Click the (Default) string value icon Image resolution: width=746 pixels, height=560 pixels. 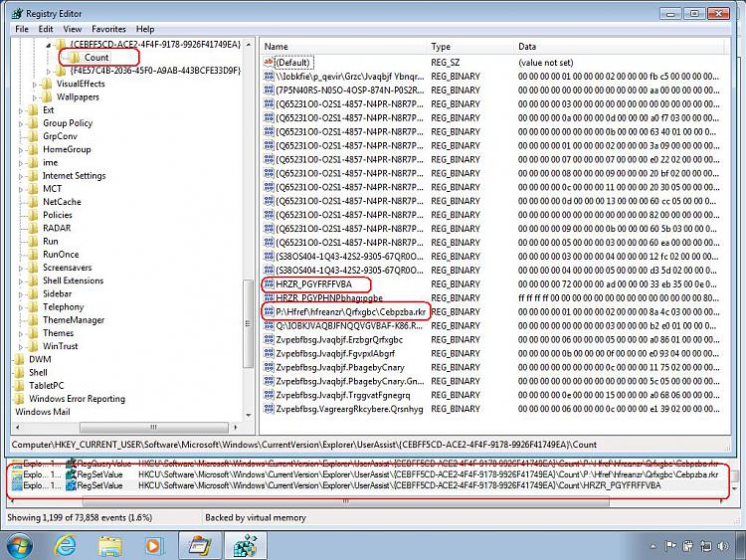269,63
